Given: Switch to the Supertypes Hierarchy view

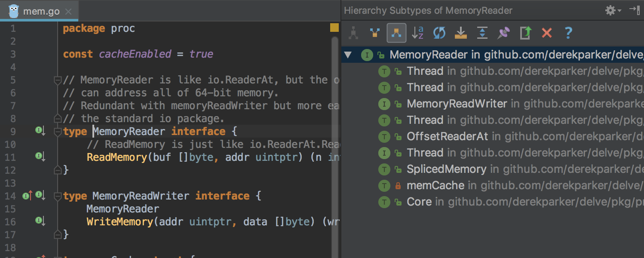Looking at the screenshot, I should [x=374, y=33].
